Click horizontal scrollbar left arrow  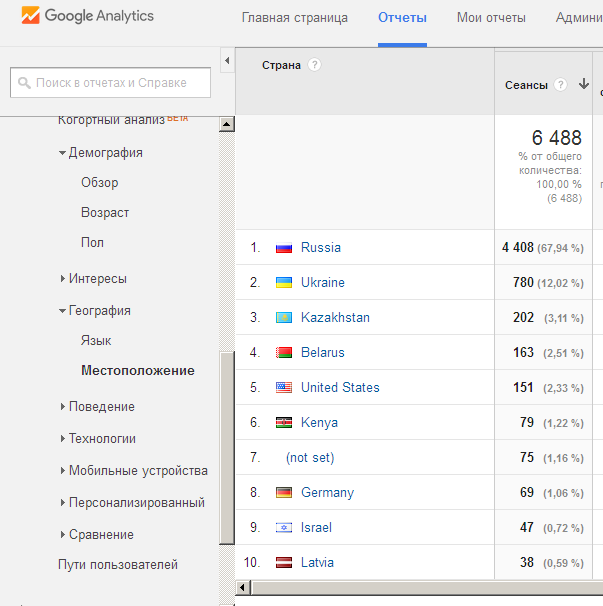pyautogui.click(x=243, y=588)
